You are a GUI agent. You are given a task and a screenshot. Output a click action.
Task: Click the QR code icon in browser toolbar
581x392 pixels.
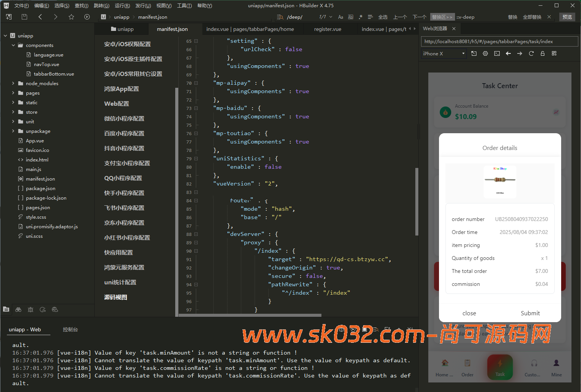(554, 54)
